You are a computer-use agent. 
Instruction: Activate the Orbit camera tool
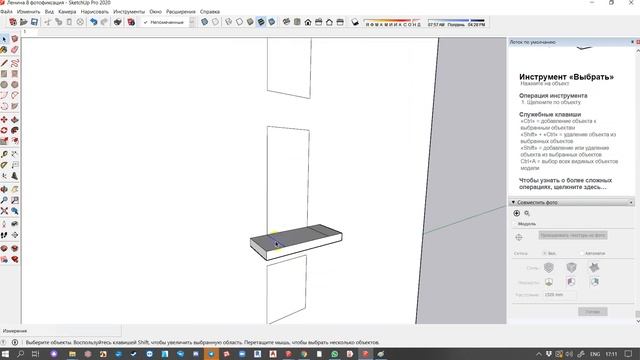(x=4, y=189)
